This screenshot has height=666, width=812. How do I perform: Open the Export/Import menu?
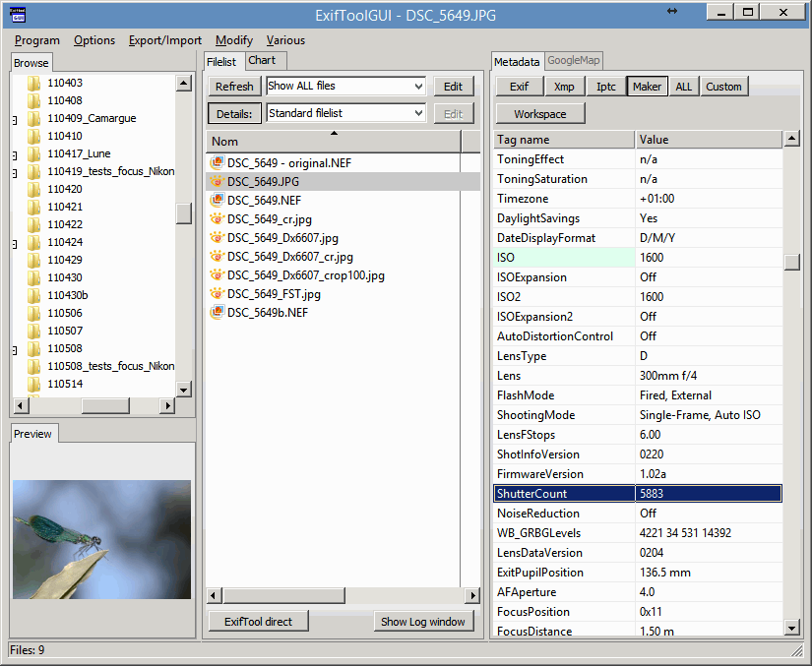click(165, 40)
